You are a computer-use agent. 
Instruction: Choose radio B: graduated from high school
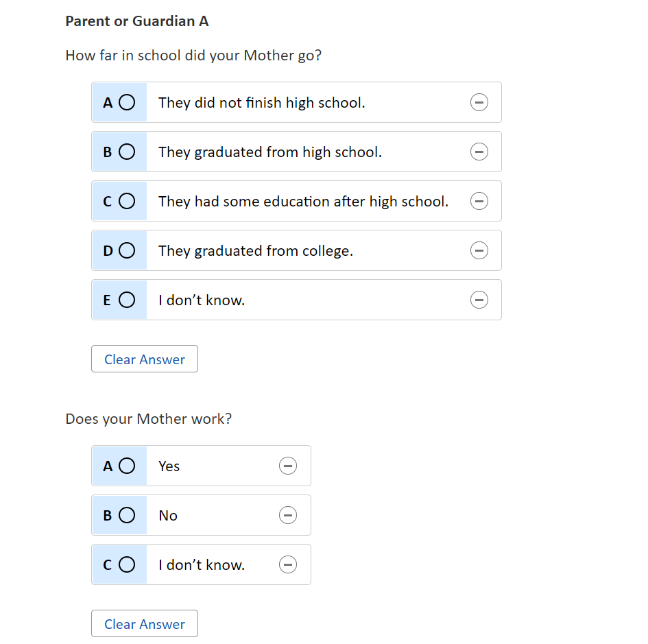click(x=126, y=152)
